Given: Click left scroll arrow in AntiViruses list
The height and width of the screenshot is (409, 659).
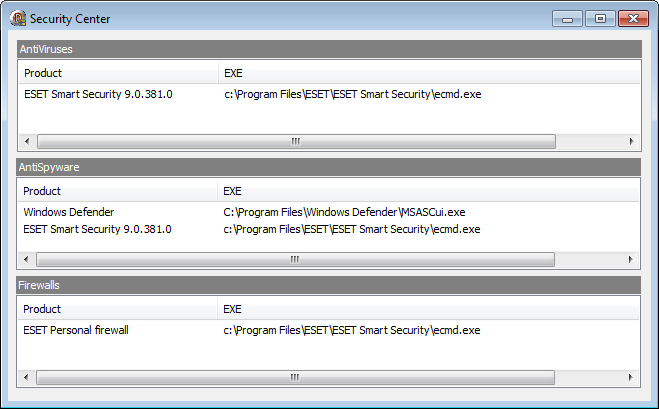Looking at the screenshot, I should point(27,142).
